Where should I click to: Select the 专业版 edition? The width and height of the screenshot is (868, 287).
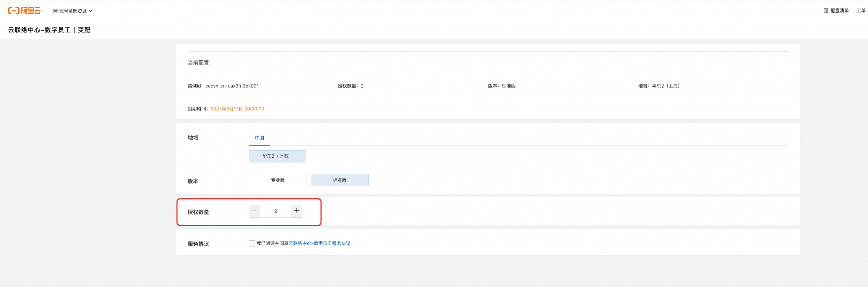pyautogui.click(x=278, y=180)
